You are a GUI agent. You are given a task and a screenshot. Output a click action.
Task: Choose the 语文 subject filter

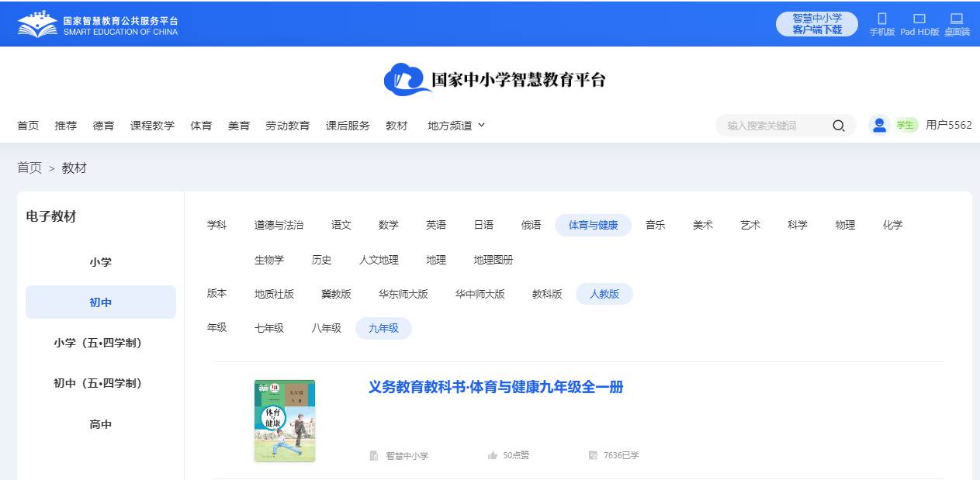(341, 225)
